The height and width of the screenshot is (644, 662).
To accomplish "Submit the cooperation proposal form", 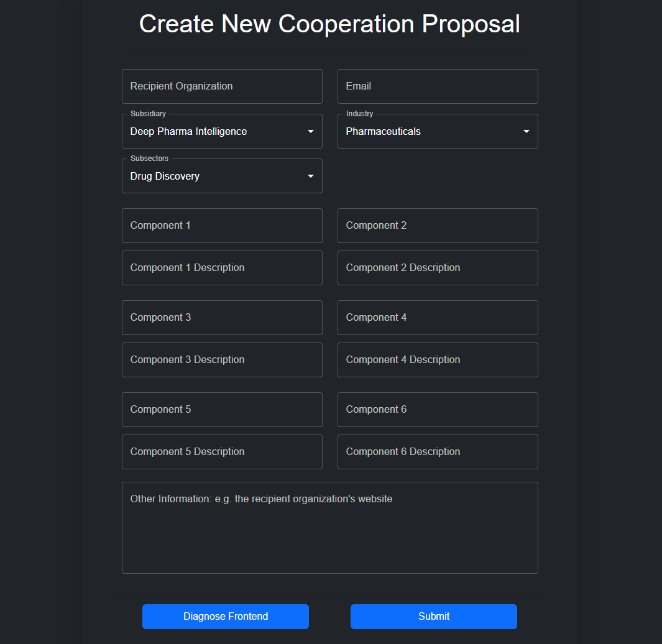I will (x=433, y=617).
